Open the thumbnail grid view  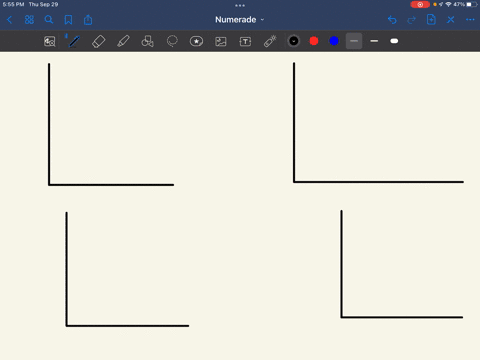(29, 20)
